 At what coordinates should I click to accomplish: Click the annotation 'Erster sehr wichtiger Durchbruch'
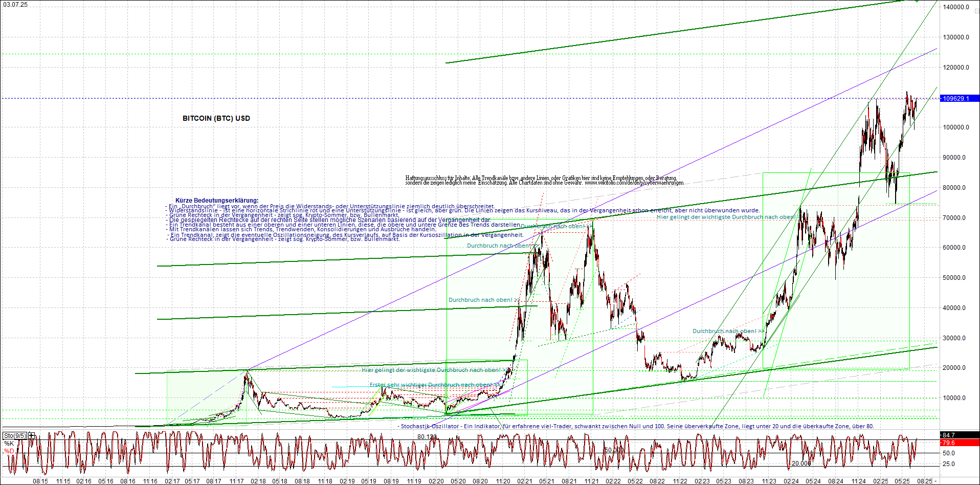point(435,385)
